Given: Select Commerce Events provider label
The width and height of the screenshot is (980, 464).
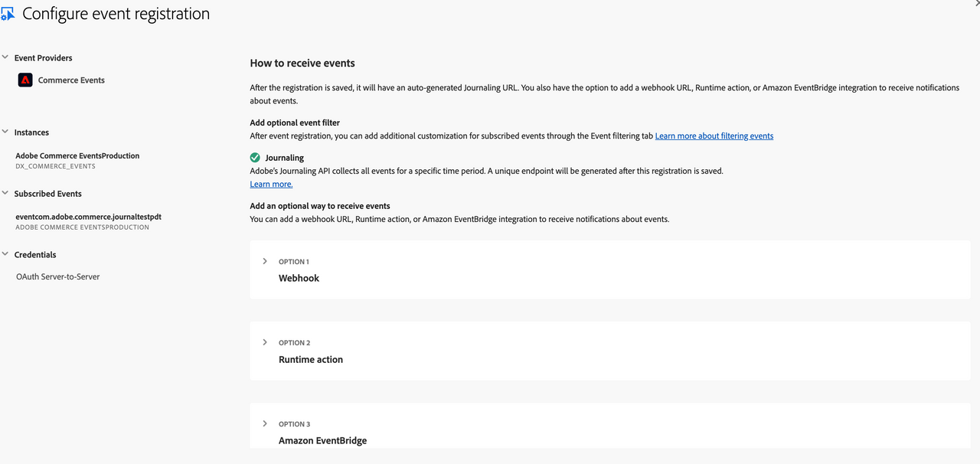Looking at the screenshot, I should tap(71, 80).
